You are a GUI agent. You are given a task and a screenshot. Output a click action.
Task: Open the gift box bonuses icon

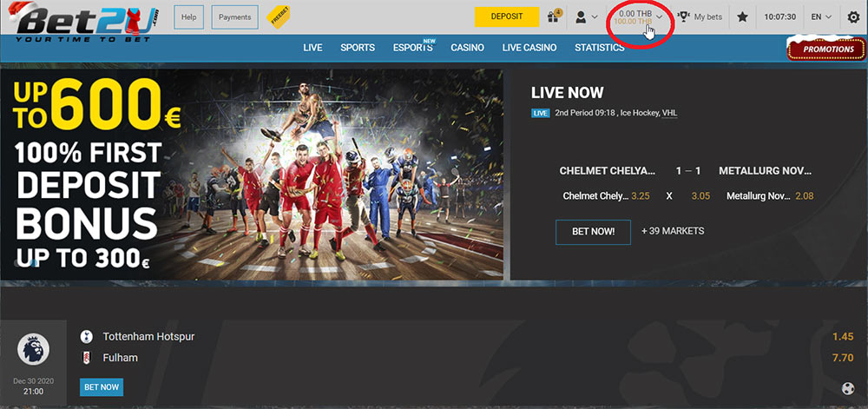point(554,16)
